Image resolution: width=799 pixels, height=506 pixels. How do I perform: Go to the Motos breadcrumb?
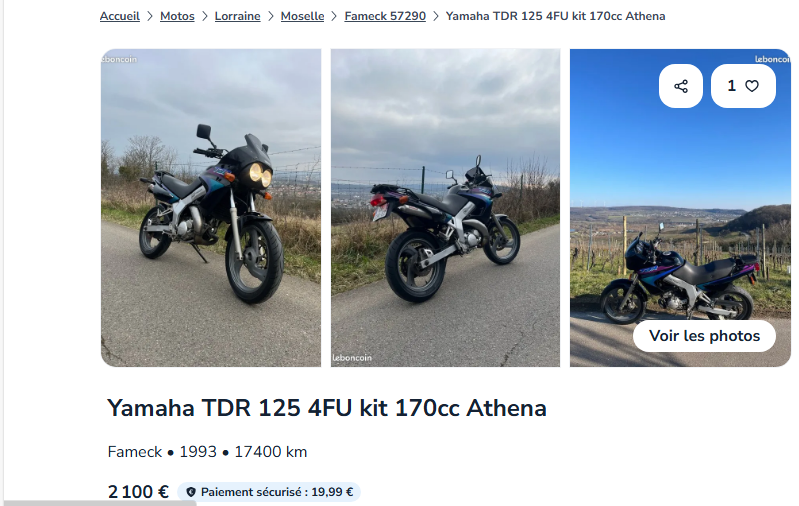tap(177, 16)
